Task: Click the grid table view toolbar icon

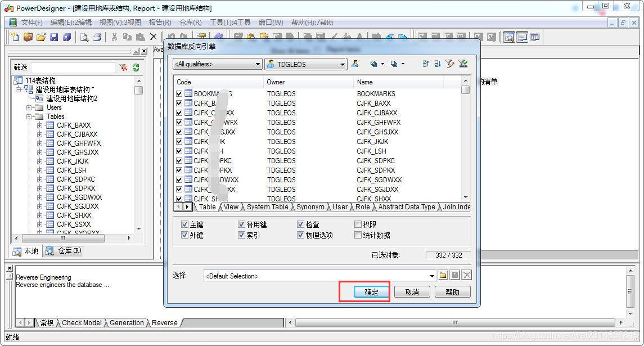Action: coord(535,37)
